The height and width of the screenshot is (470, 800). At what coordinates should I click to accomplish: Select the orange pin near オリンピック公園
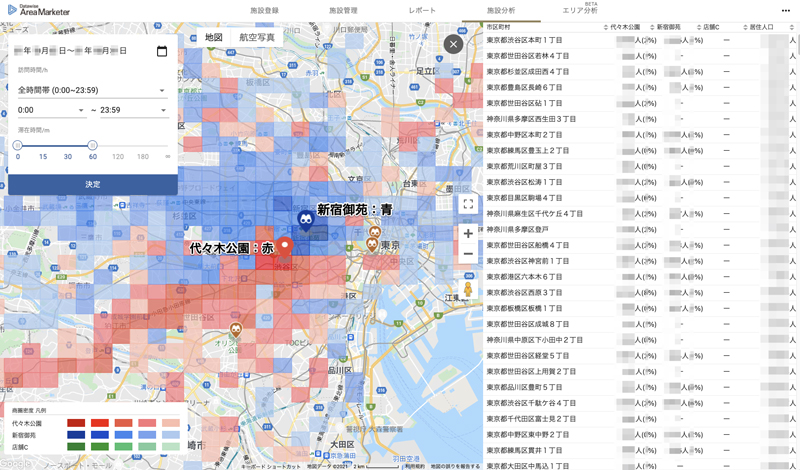pos(235,330)
